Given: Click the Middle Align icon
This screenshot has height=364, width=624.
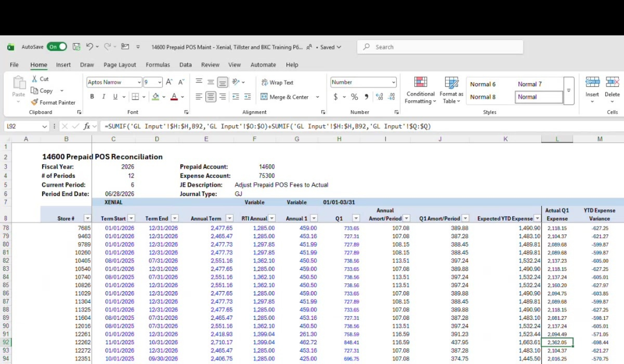Looking at the screenshot, I should click(211, 82).
